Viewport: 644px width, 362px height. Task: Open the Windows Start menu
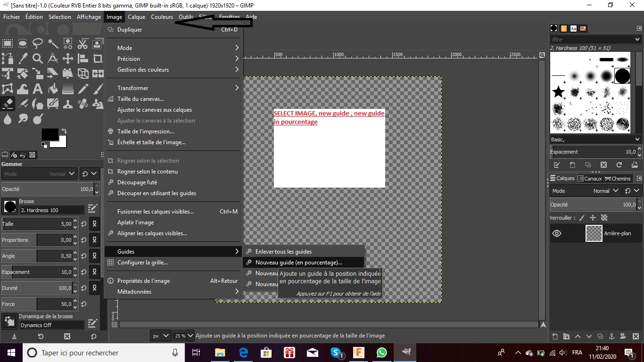pos(11,353)
